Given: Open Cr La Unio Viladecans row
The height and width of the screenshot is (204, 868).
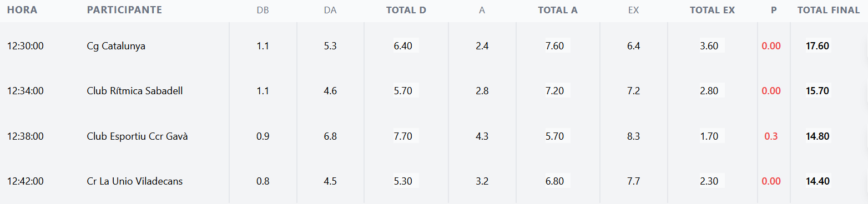Looking at the screenshot, I should [x=434, y=181].
